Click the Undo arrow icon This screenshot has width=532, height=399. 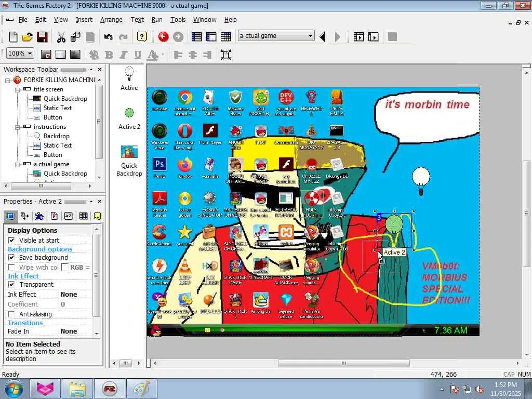[x=108, y=37]
